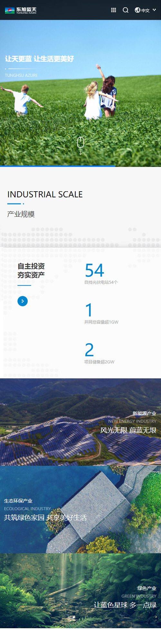
Task: Click the text 项目储备超2GW
Action: click(99, 362)
